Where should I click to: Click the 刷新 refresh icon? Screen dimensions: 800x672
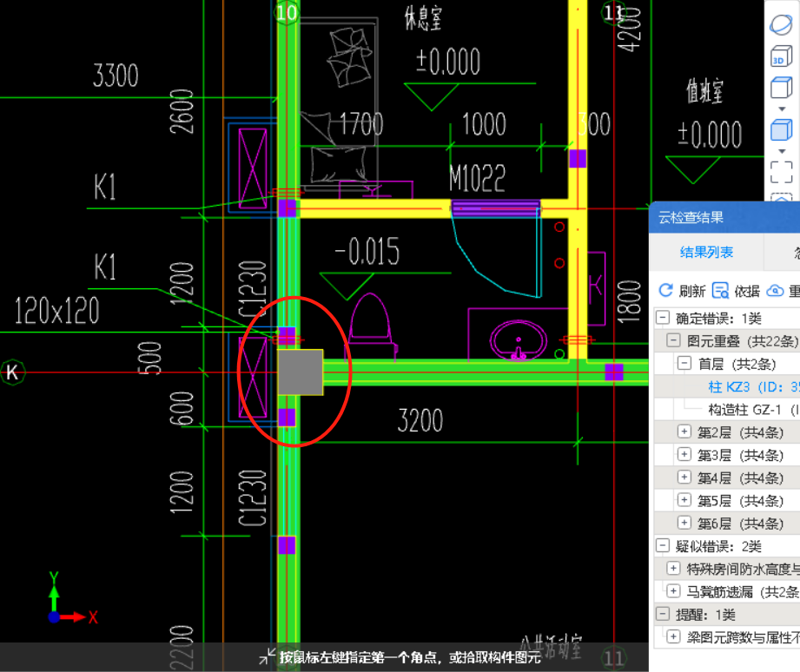(666, 291)
